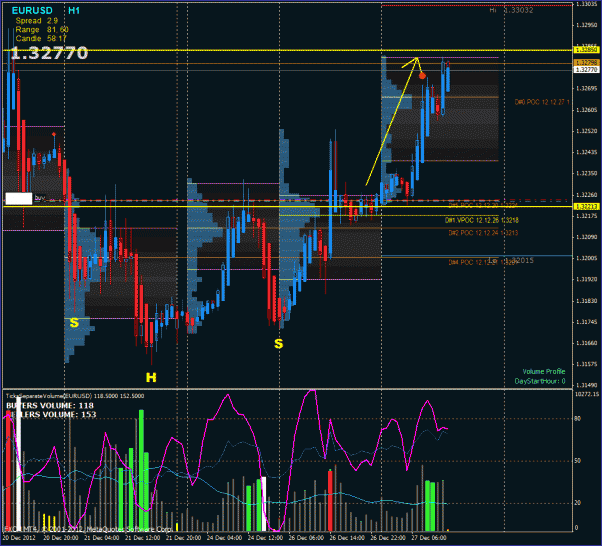Screen dimensions: 602x546
Task: Click the 1.32260 price scale value
Action: tap(587, 195)
